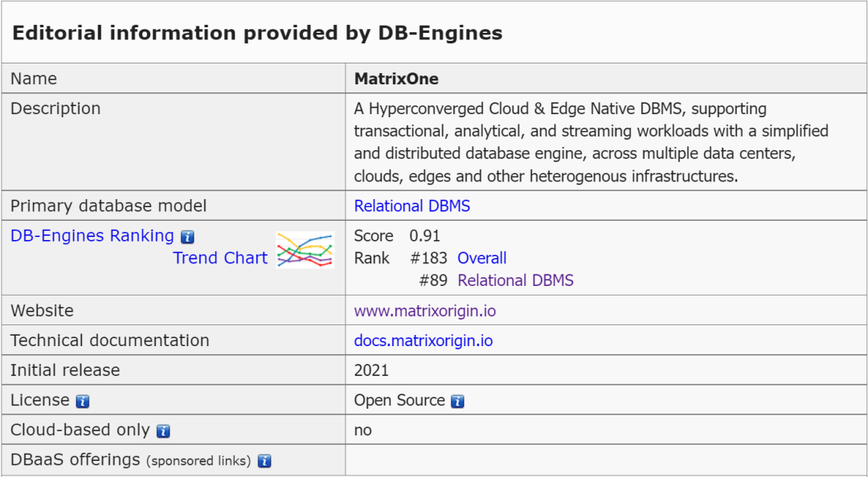This screenshot has height=477, width=868.
Task: Click the Website row label
Action: point(42,311)
